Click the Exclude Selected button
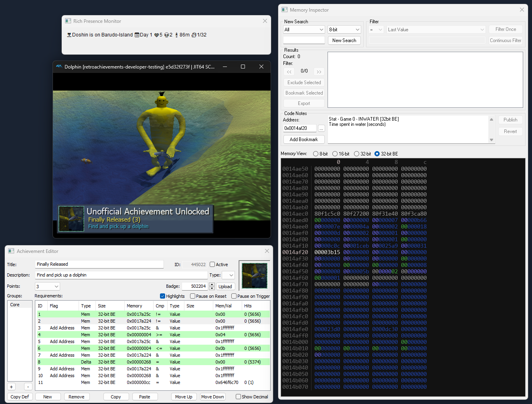Image resolution: width=532 pixels, height=404 pixels. (x=304, y=83)
